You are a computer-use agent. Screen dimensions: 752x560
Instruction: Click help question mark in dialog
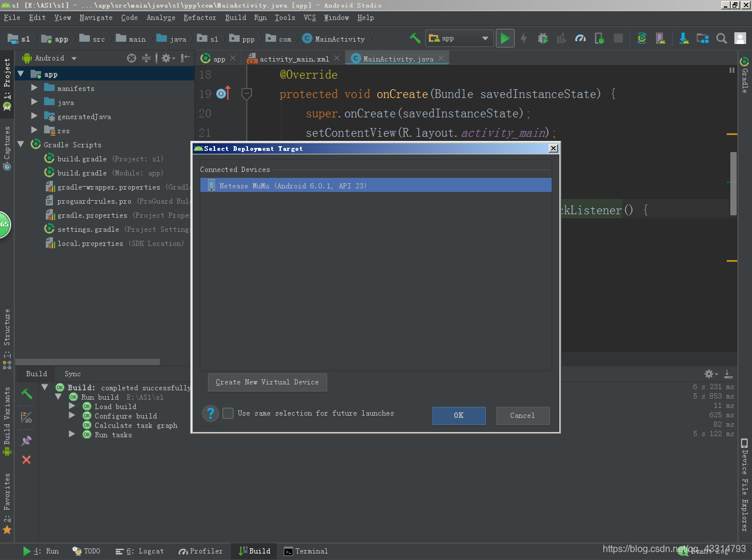(210, 414)
